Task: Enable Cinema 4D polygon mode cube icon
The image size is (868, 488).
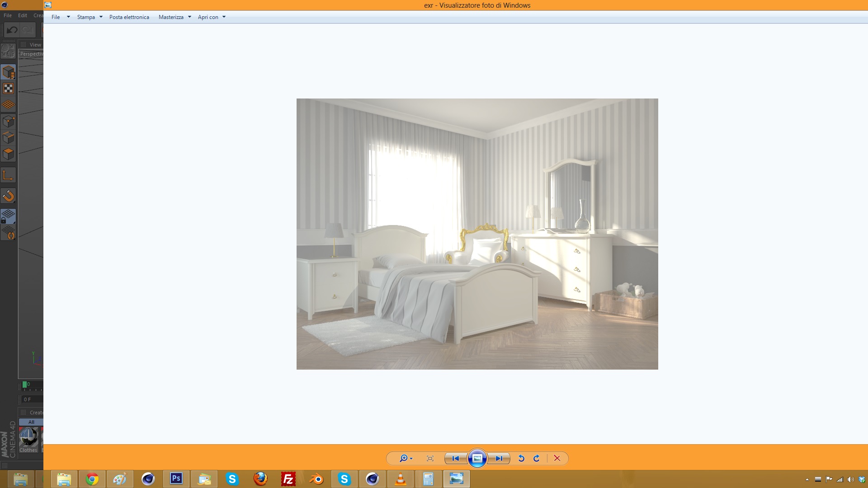Action: [x=9, y=154]
